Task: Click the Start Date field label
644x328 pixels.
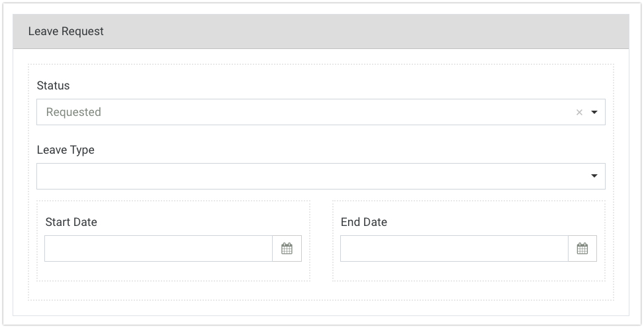Action: 71,222
